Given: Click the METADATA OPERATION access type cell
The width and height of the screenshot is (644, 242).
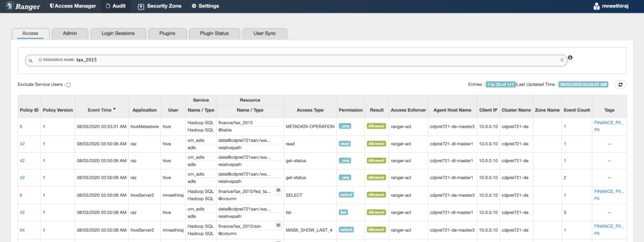Looking at the screenshot, I should (x=310, y=127).
